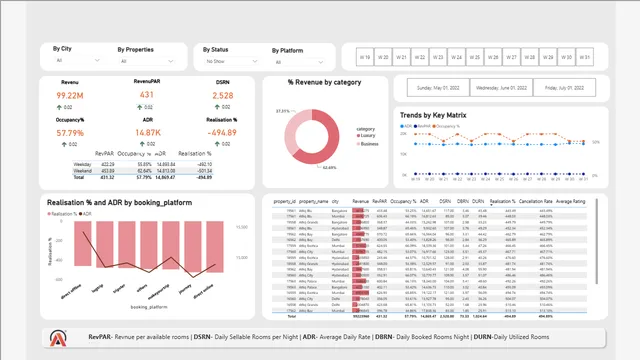
Task: Click the Weekend row in the small table
Action: 142,171
